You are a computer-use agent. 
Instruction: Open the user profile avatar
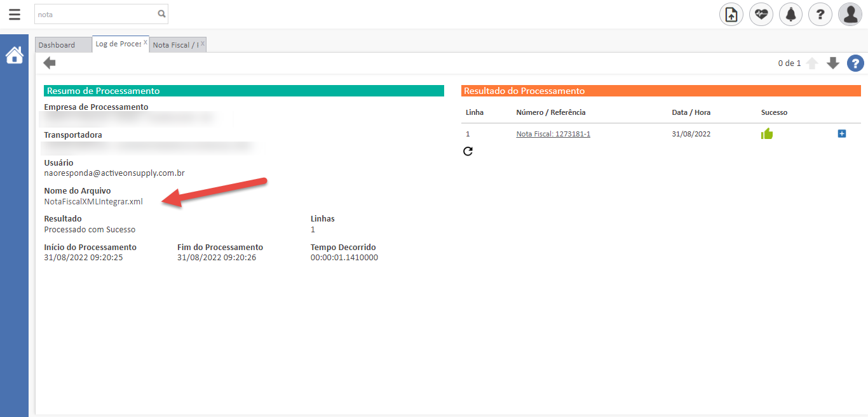click(850, 14)
